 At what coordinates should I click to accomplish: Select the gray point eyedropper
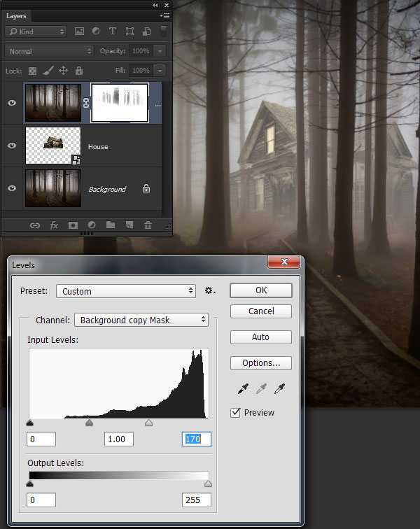click(x=261, y=388)
